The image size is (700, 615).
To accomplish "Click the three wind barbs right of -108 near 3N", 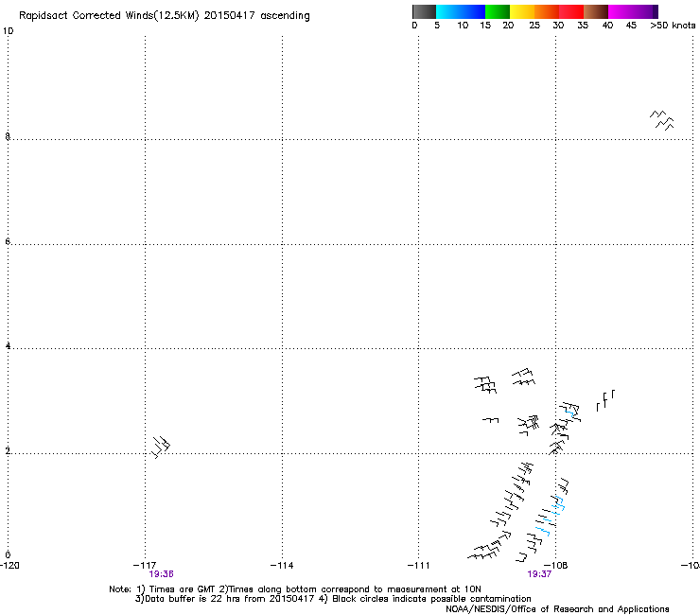I will coord(605,400).
